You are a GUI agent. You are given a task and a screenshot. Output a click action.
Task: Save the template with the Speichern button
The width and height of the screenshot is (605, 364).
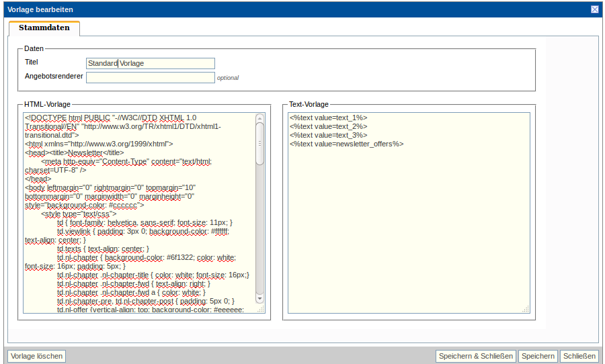pos(538,356)
